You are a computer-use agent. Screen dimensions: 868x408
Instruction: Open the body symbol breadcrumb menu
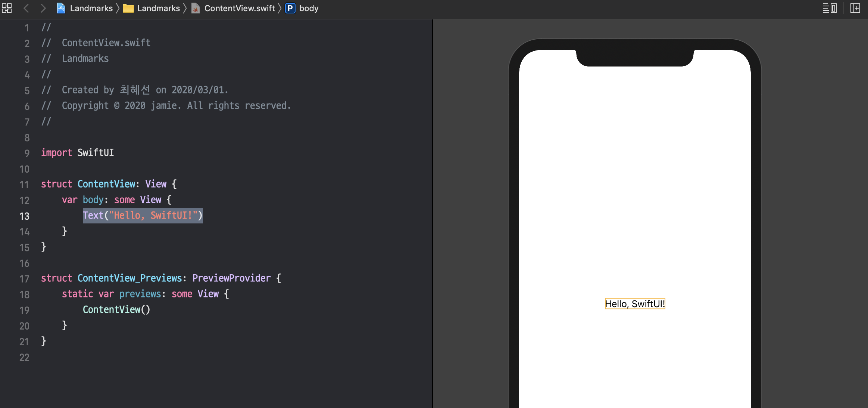point(309,8)
